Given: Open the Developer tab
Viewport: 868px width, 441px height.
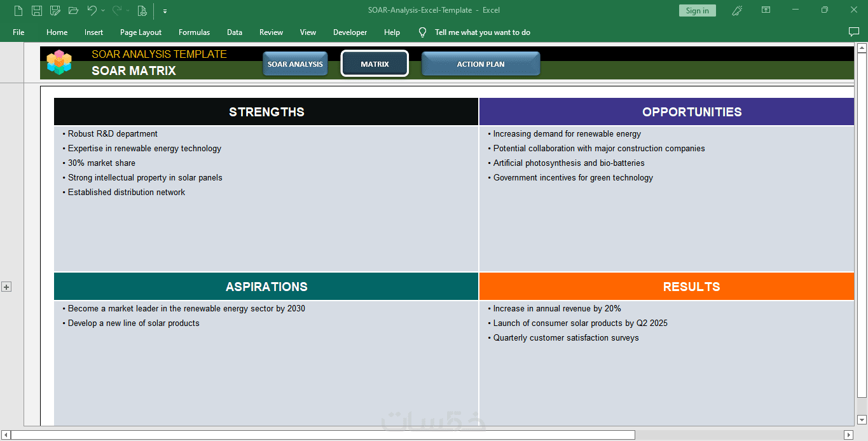Looking at the screenshot, I should [350, 32].
